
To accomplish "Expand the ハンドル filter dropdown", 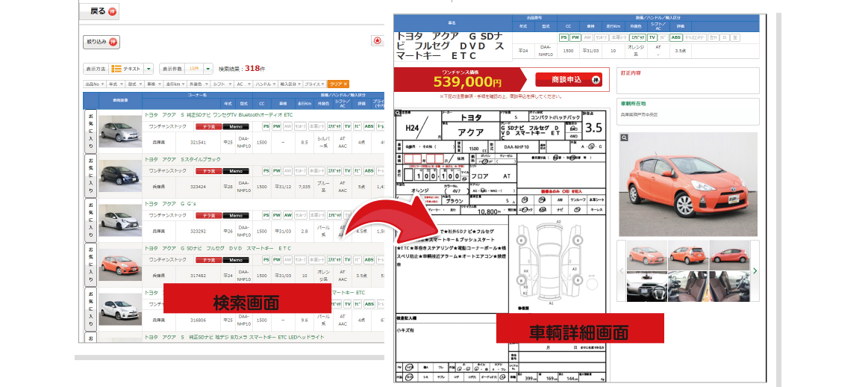I will (x=264, y=84).
